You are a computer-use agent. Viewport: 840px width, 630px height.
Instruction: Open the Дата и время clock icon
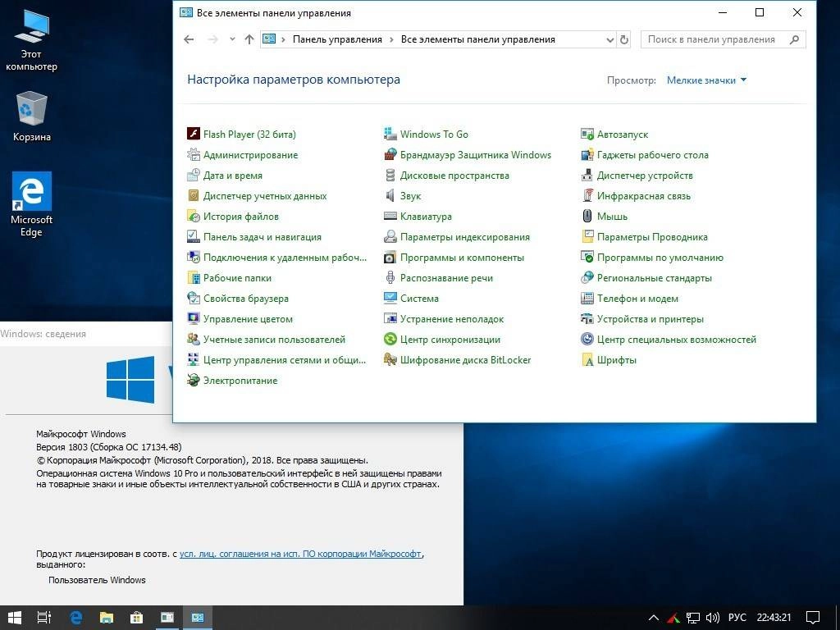(194, 176)
